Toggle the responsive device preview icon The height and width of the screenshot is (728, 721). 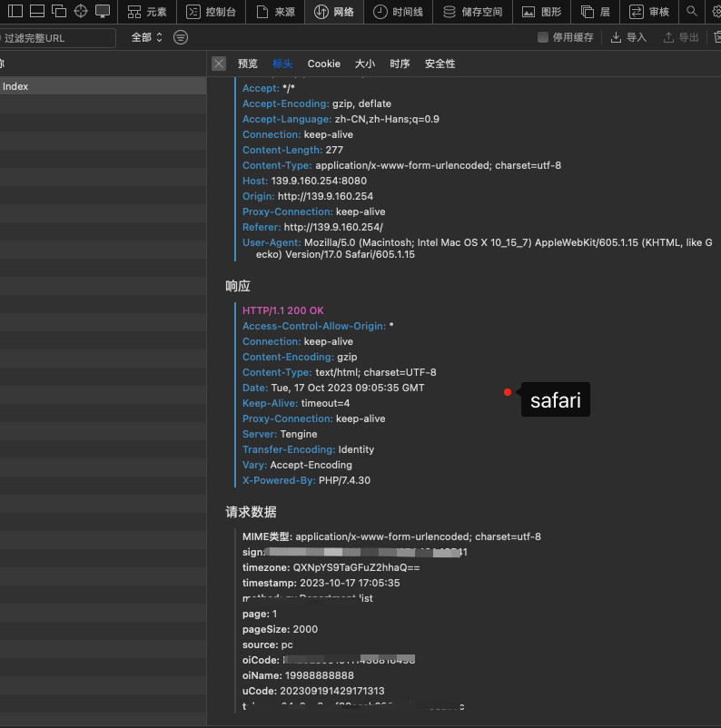tap(103, 12)
